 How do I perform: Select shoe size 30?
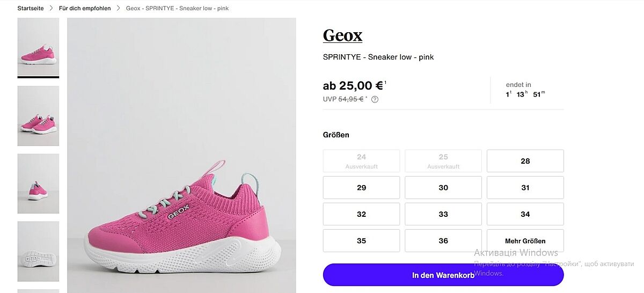443,188
